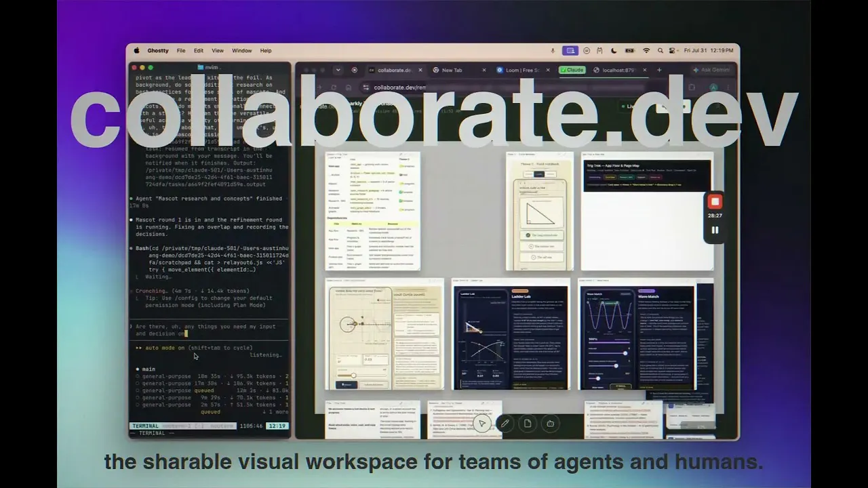Pause the Loom recording
The image size is (868, 488).
coord(714,230)
